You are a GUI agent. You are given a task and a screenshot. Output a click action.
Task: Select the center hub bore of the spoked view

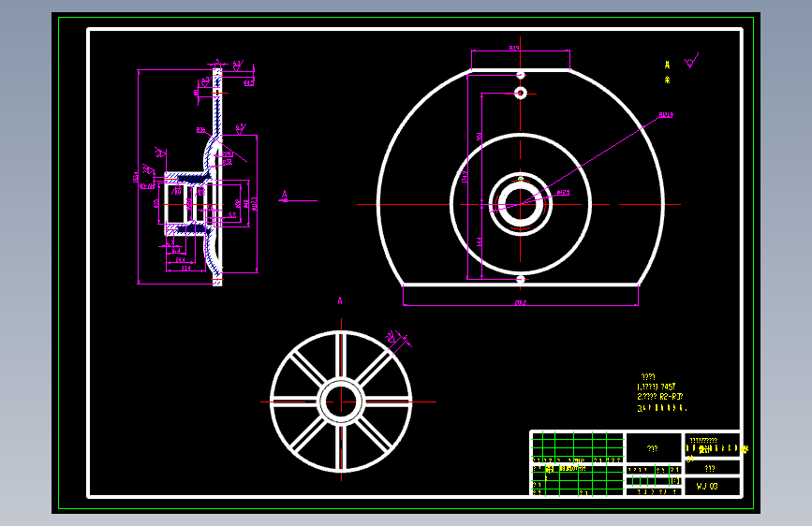(x=341, y=402)
